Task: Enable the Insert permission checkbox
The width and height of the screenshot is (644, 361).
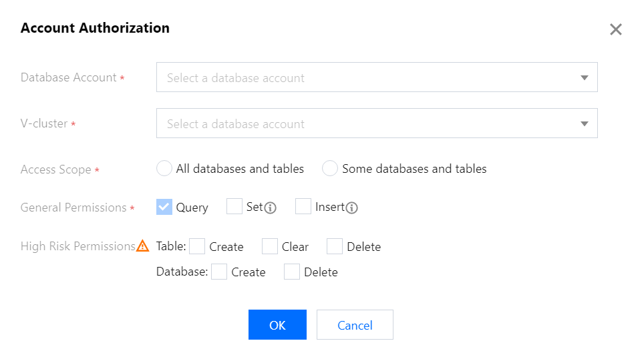Action: click(x=304, y=207)
